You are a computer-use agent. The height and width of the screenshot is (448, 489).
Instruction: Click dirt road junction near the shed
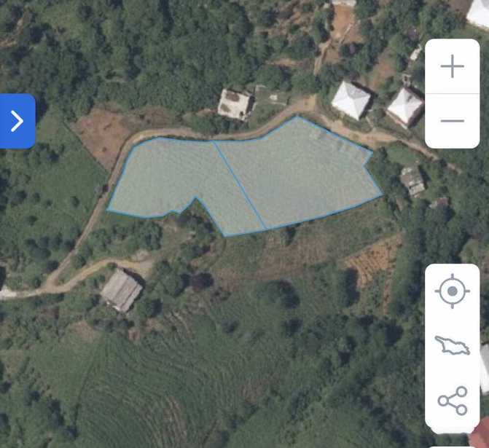click(53, 282)
